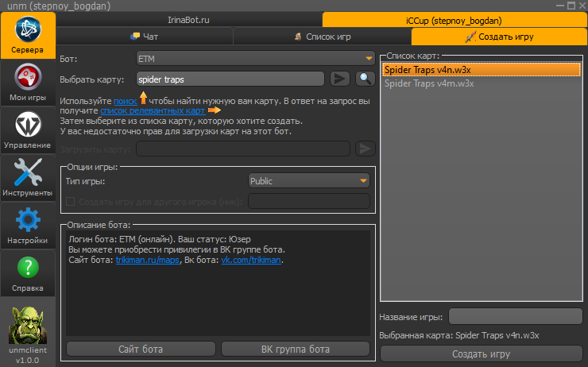
Task: Toggle checkbox Создать игру для другого игрока
Action: pos(70,202)
